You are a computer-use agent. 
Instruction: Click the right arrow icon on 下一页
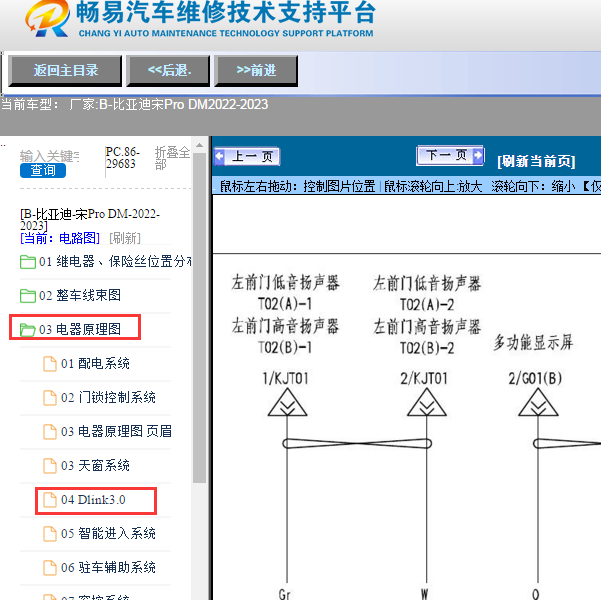click(478, 155)
